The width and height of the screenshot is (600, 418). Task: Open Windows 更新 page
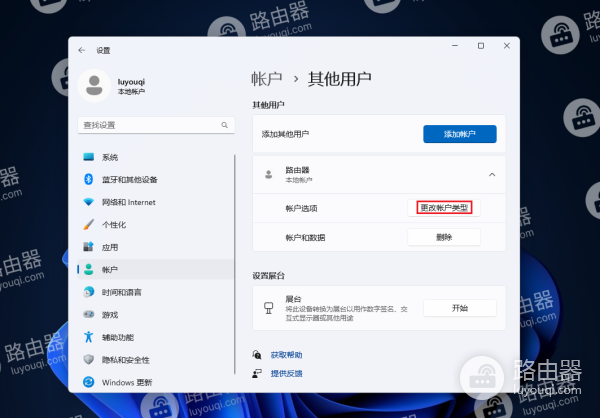pos(156,382)
